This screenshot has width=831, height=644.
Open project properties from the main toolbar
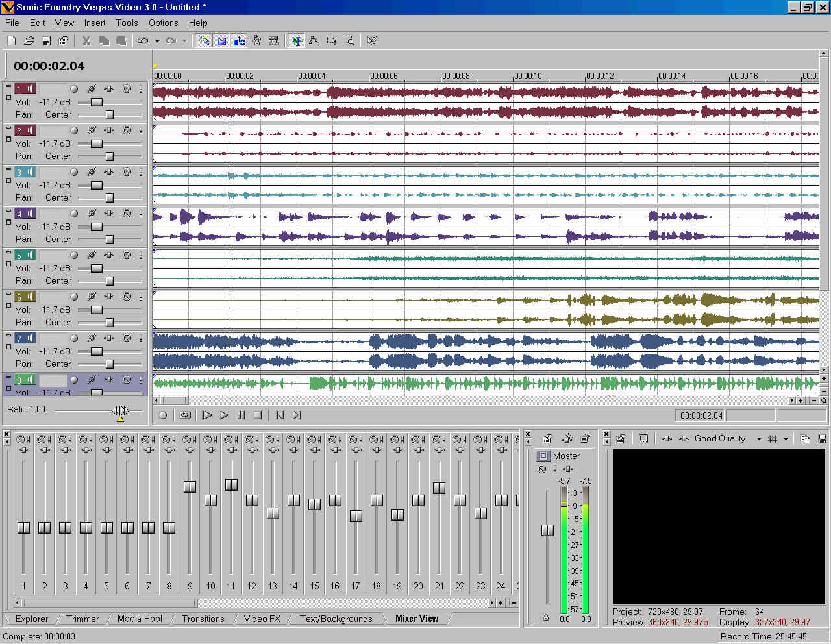point(63,41)
